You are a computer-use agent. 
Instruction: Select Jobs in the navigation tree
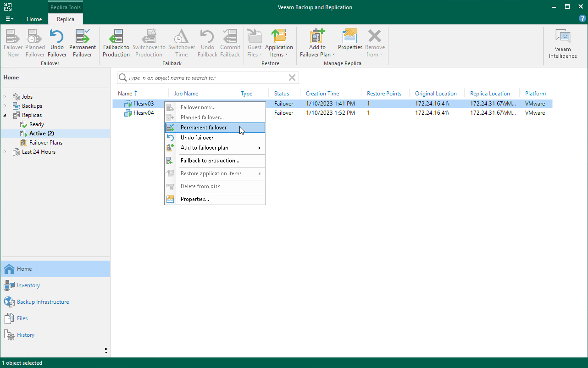[27, 97]
